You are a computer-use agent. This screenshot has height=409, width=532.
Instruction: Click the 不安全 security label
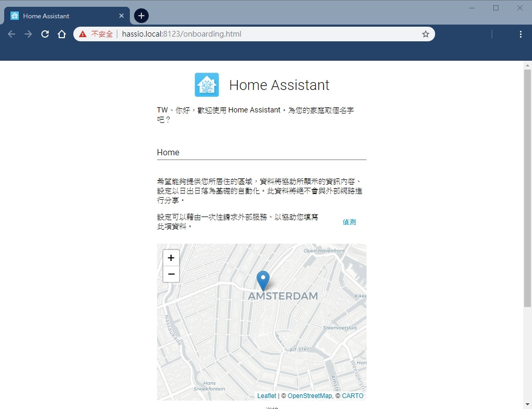tap(102, 34)
